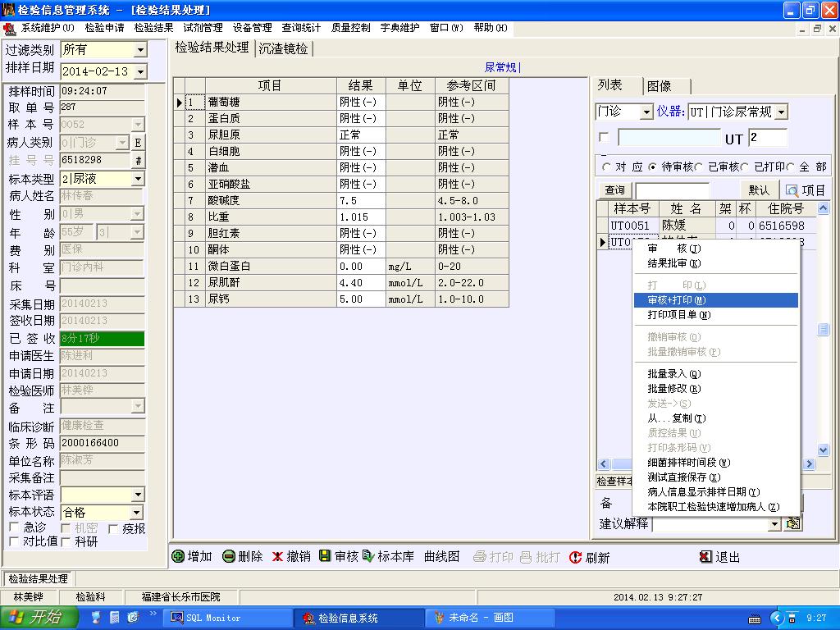Tick the 急诊 checkbox
Screen dimensions: 840x630
tap(15, 527)
